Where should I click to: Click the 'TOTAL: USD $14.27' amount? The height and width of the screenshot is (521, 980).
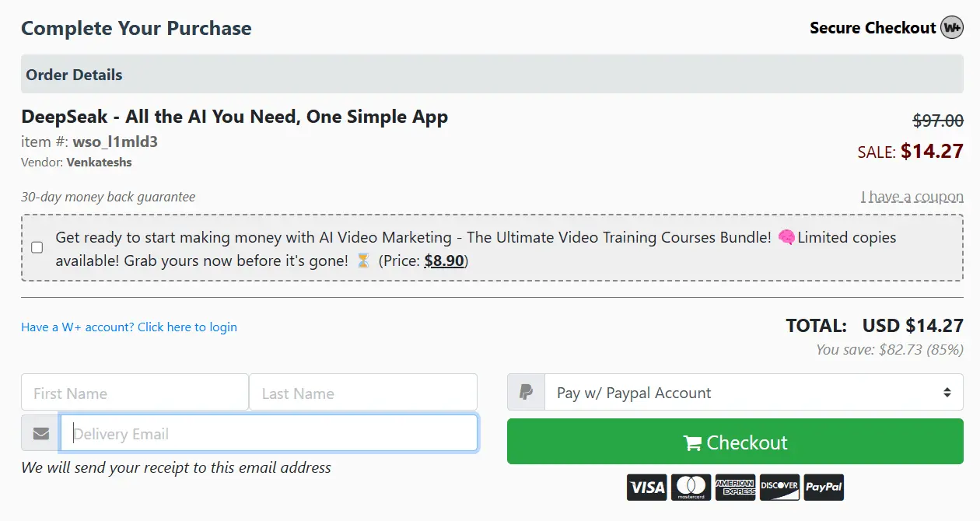coord(875,326)
